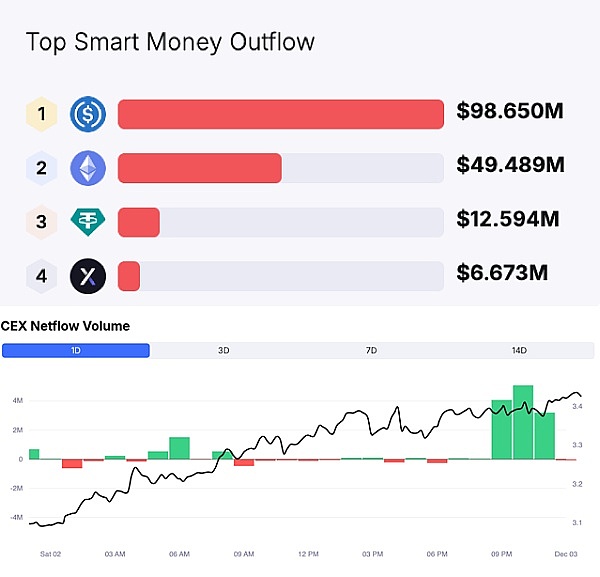Select the rank 4 hexagon badge
Viewport: 600px width, 577px height.
pos(41,275)
